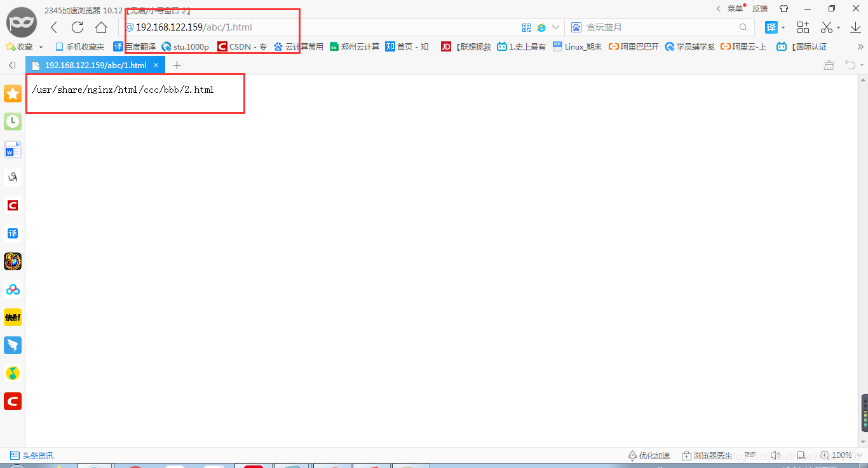Open 【联想拯救 JD bookmark

click(466, 46)
